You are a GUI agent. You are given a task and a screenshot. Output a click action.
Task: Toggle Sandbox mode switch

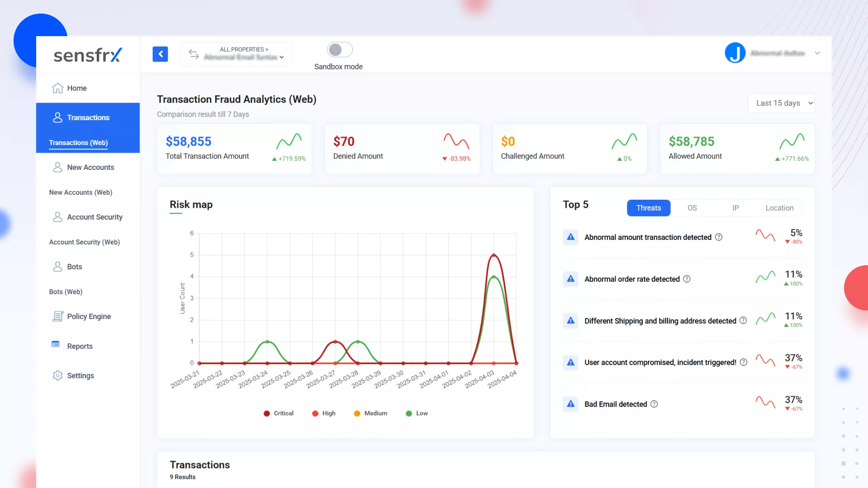pyautogui.click(x=340, y=50)
